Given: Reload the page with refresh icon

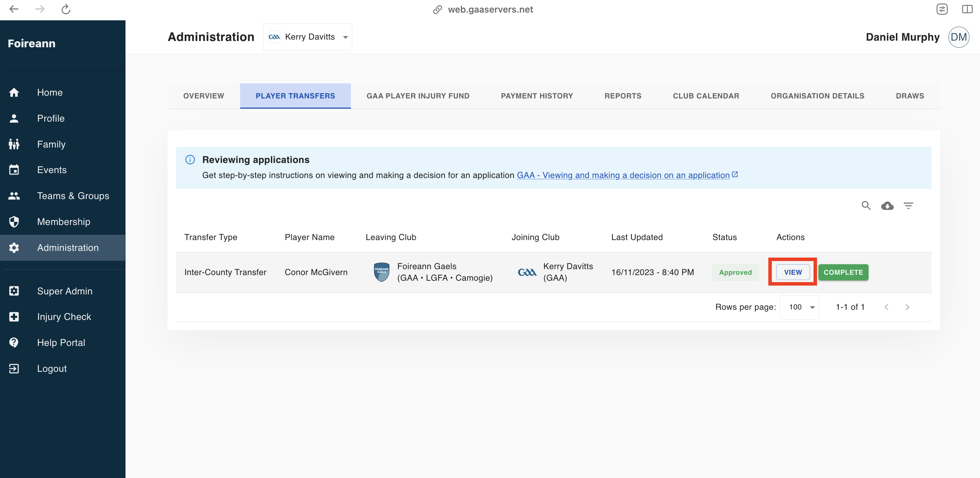Looking at the screenshot, I should click(66, 9).
